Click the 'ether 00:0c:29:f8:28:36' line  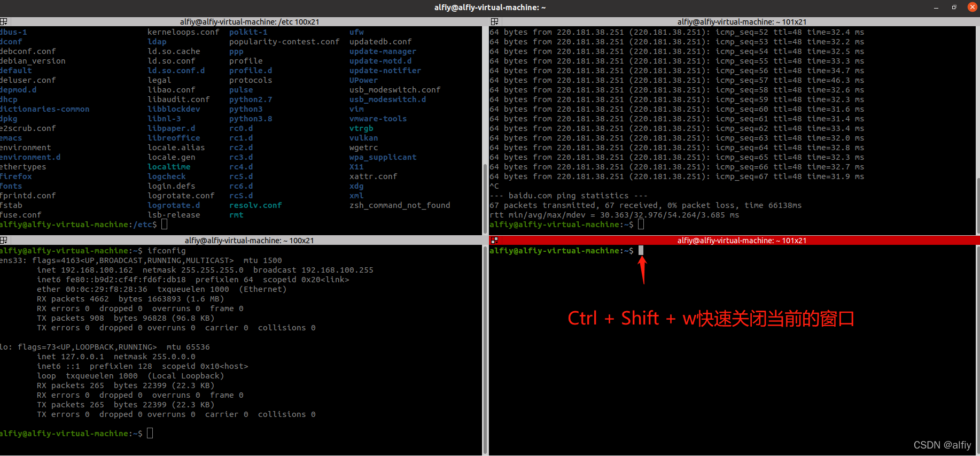click(162, 289)
